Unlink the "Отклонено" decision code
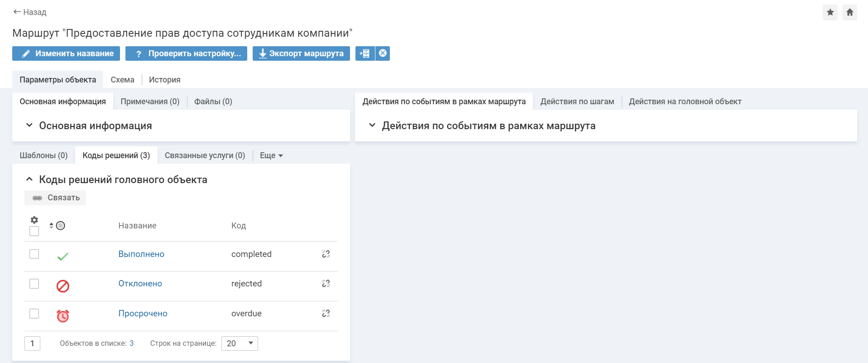 click(326, 284)
